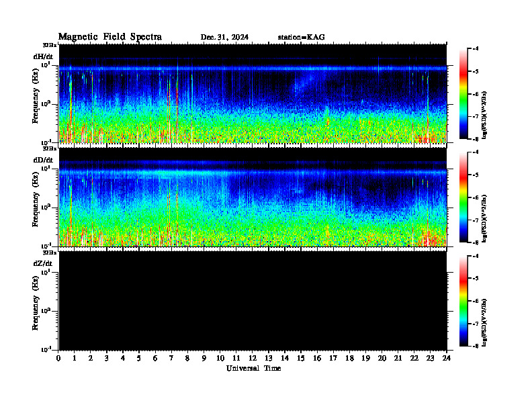Click the "Magnetic Field Spectra" title
The height and width of the screenshot is (411, 532).
click(110, 37)
